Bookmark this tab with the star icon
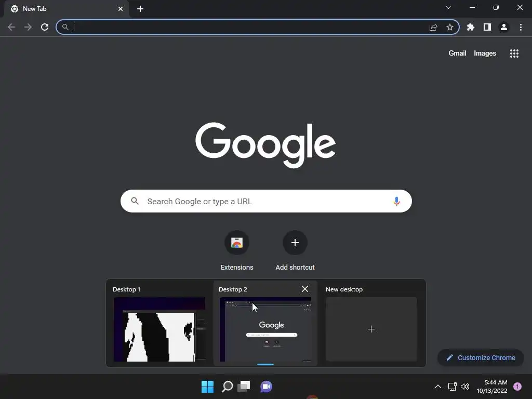The image size is (532, 399). 450,27
